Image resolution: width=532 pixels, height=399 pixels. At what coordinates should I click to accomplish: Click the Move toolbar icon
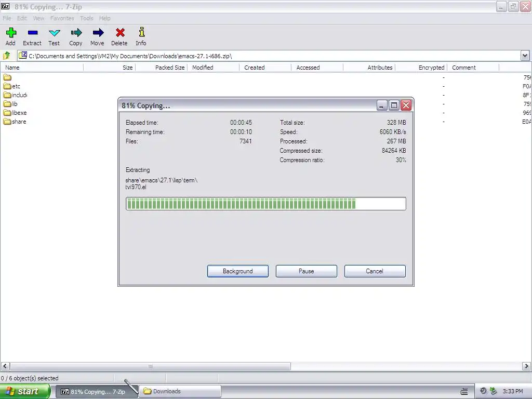(x=98, y=33)
